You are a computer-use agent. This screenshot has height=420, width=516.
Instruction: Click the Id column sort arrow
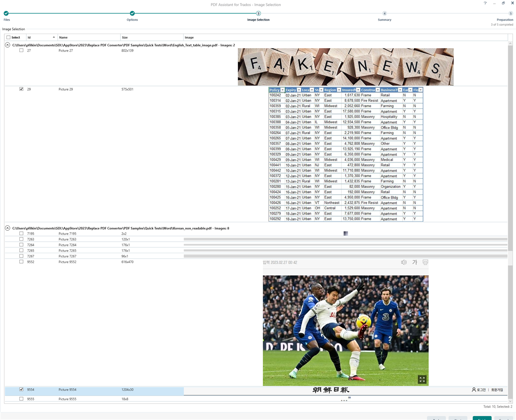[54, 37]
